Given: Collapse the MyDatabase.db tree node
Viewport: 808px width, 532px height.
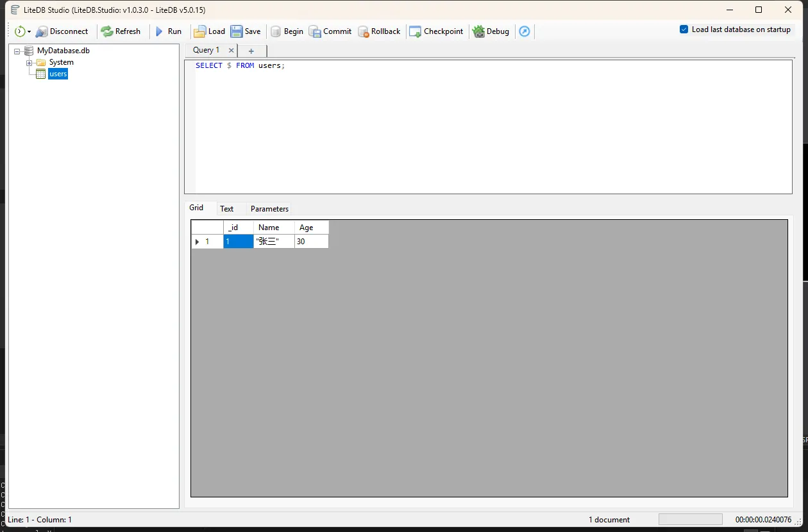Looking at the screenshot, I should coord(17,51).
